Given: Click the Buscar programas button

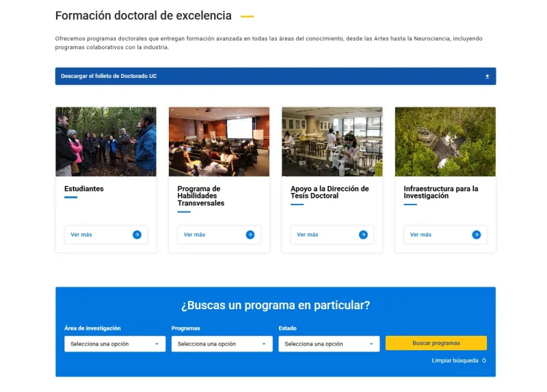Looking at the screenshot, I should coord(436,343).
